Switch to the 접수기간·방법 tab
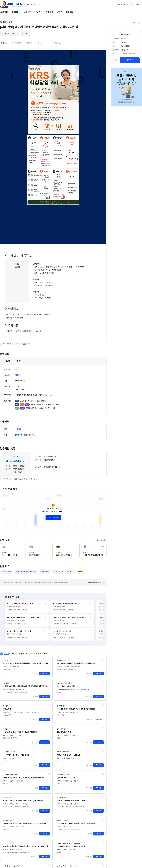 point(17,43)
